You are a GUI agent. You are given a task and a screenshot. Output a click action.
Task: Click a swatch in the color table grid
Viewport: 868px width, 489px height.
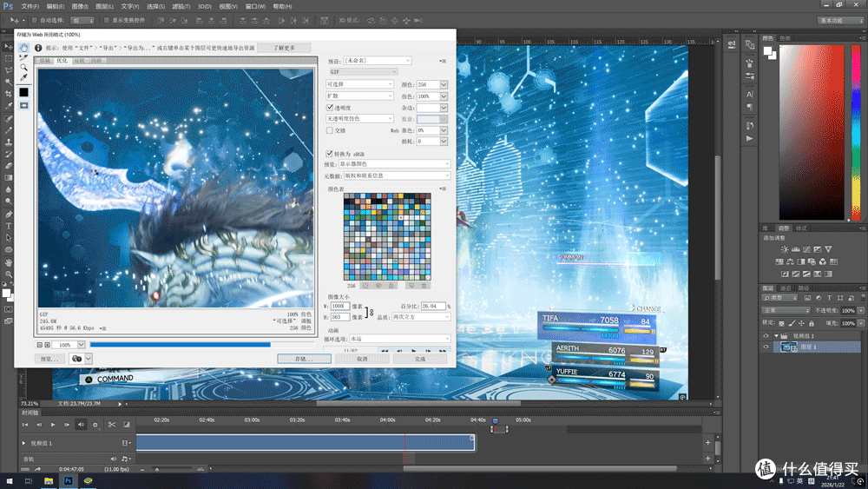pyautogui.click(x=387, y=236)
